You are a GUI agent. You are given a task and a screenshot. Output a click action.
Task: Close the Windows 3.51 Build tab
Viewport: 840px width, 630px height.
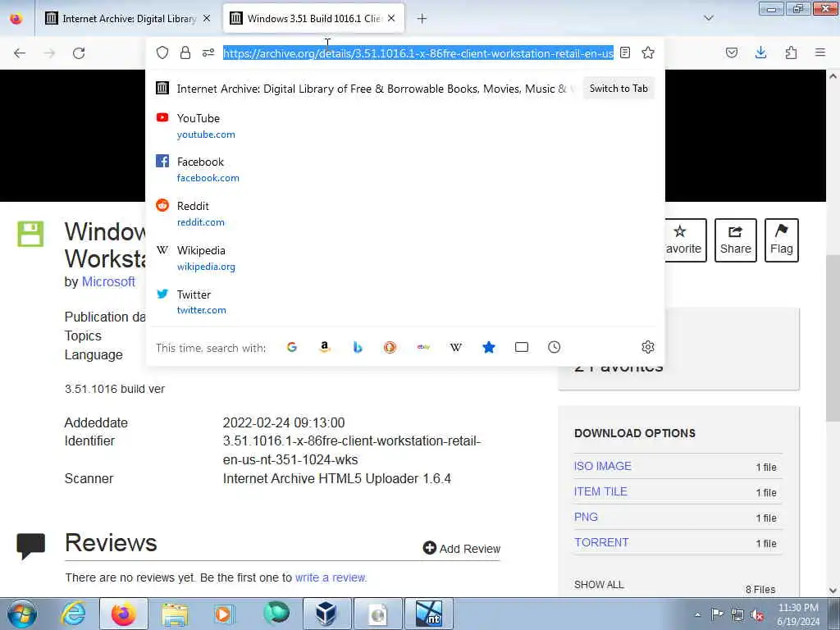point(391,19)
